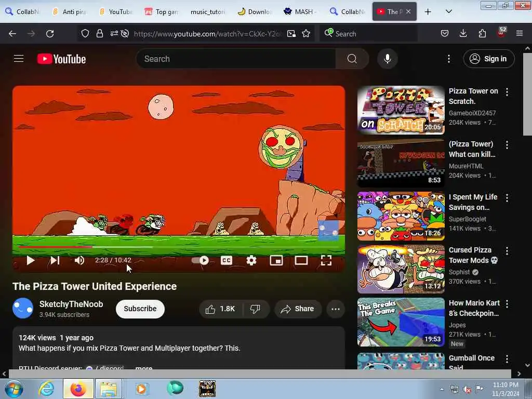Open YouTube settings three-dot menu
This screenshot has width=532, height=399.
click(x=448, y=59)
